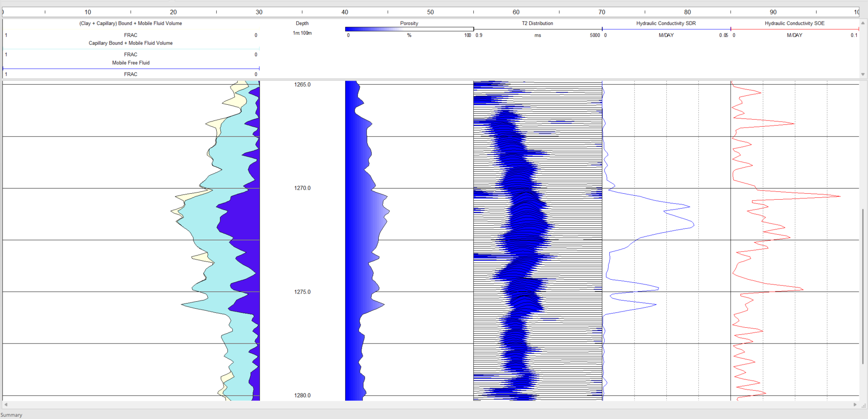
Task: Click the header scroll up arrow
Action: 863,23
